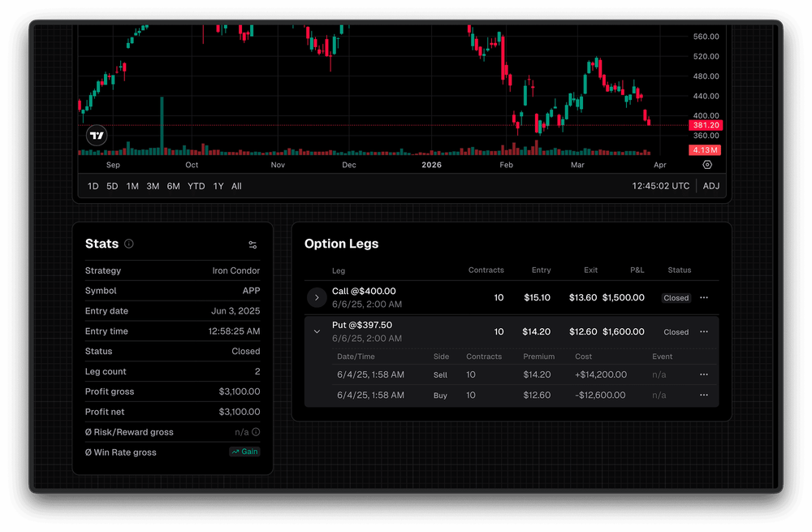Click info icon beside Risk/Reward n/a
This screenshot has width=812, height=532.
pyautogui.click(x=256, y=431)
